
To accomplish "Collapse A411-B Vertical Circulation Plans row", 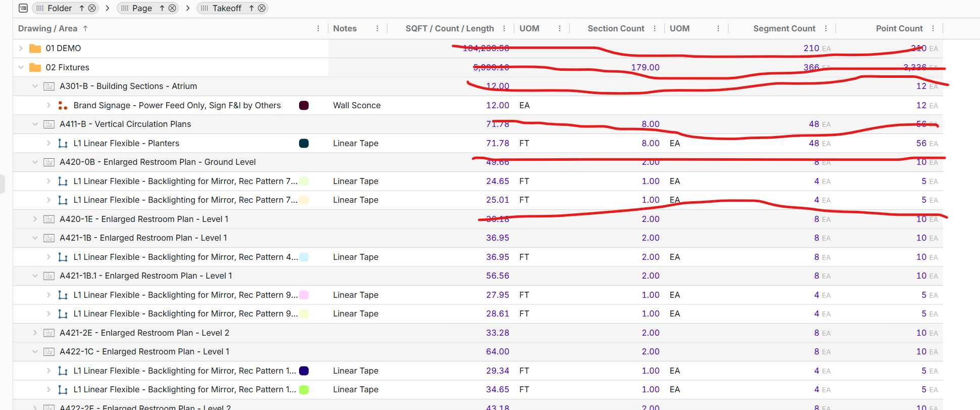I will [x=35, y=124].
